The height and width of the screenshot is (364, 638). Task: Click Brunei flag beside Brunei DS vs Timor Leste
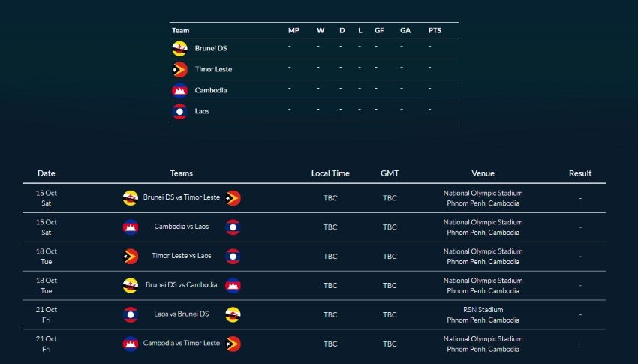point(131,198)
